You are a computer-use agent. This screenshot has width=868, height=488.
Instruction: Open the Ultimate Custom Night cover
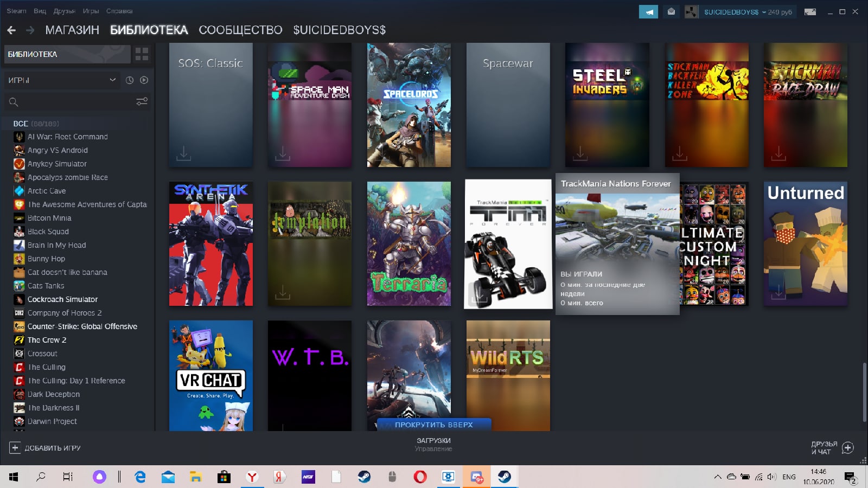tap(714, 243)
